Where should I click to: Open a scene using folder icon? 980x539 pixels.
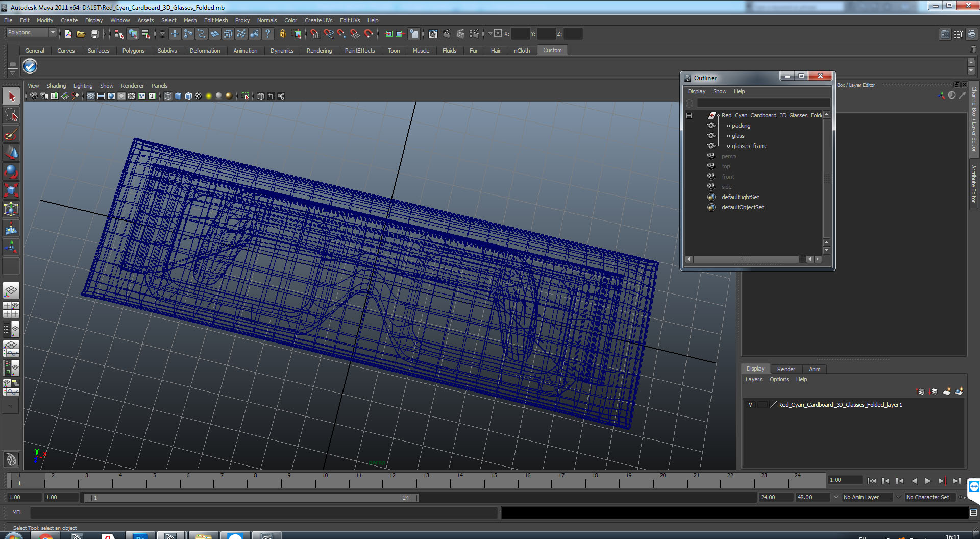pyautogui.click(x=81, y=34)
